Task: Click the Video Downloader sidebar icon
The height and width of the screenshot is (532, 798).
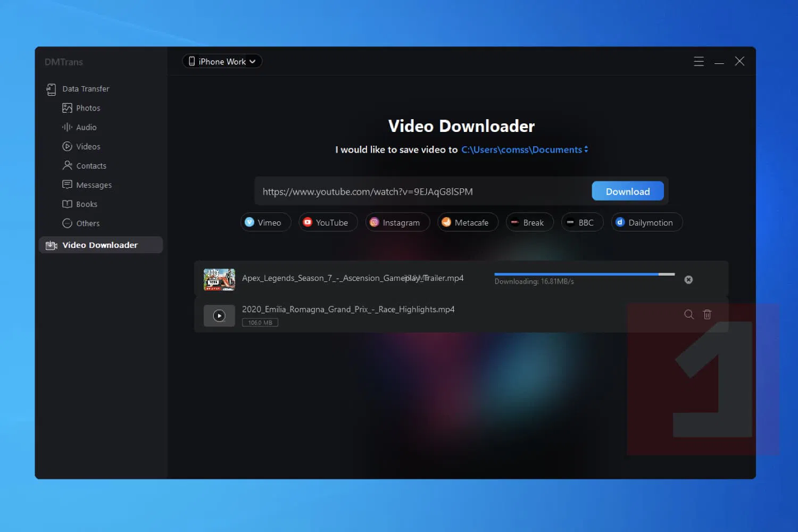Action: (x=51, y=245)
